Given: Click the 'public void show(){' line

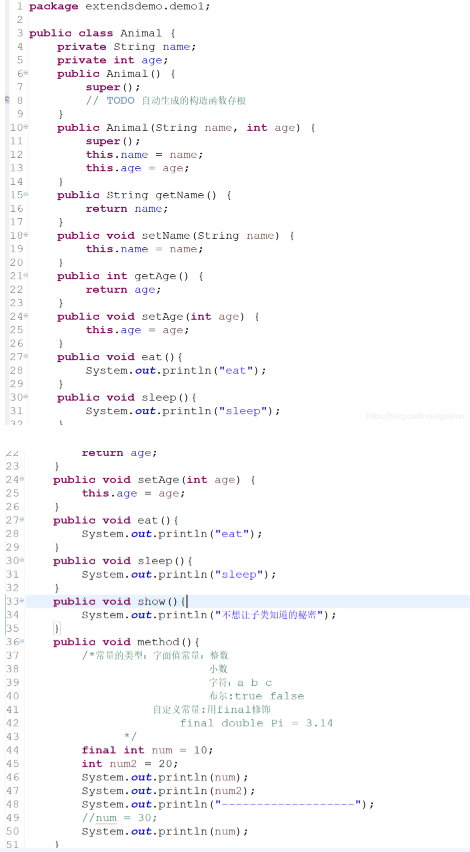Looking at the screenshot, I should [x=120, y=602].
